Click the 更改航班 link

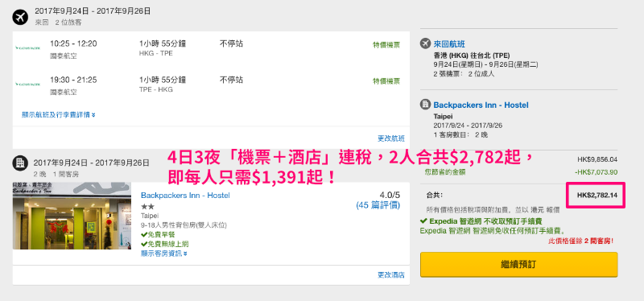pos(391,138)
